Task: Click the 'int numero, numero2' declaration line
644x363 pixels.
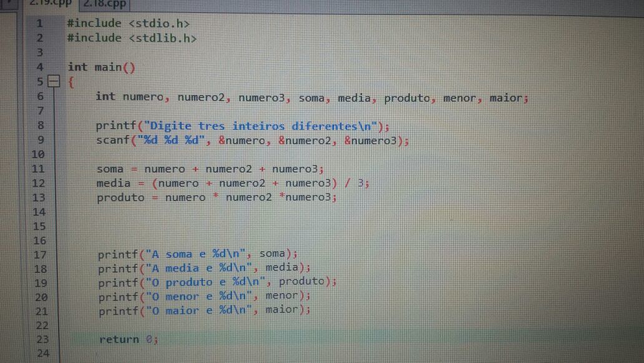Action: (312, 98)
